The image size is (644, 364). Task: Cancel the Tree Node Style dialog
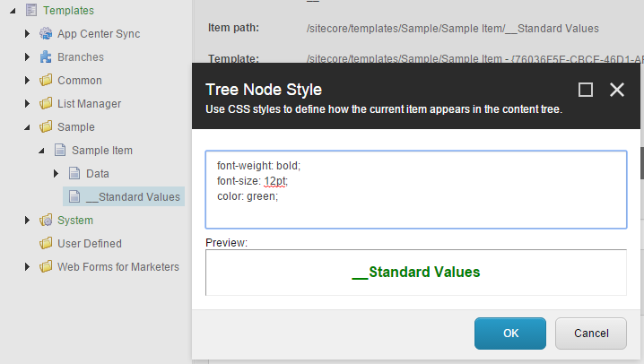pos(590,334)
